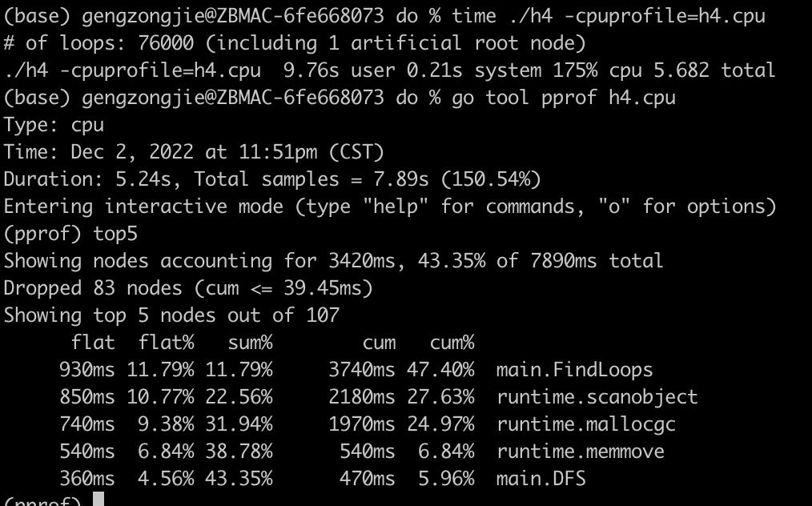Click the 'Dropped 83 nodes' line

click(x=187, y=288)
